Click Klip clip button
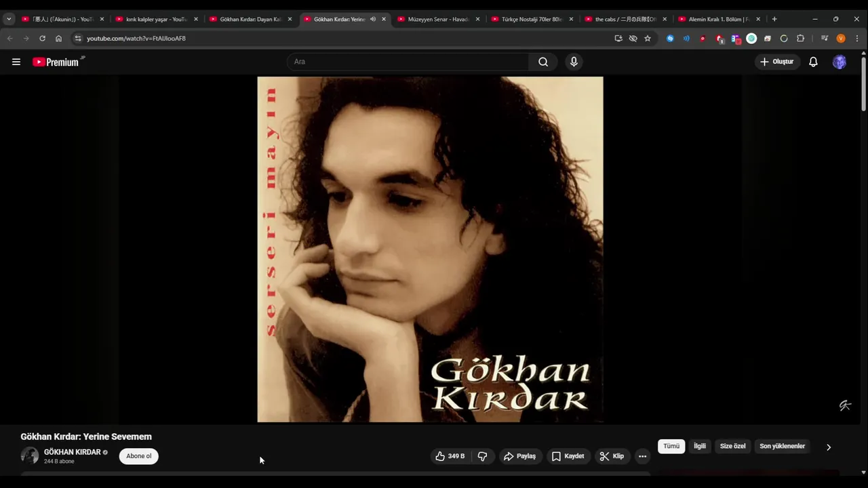This screenshot has height=488, width=868. (612, 456)
